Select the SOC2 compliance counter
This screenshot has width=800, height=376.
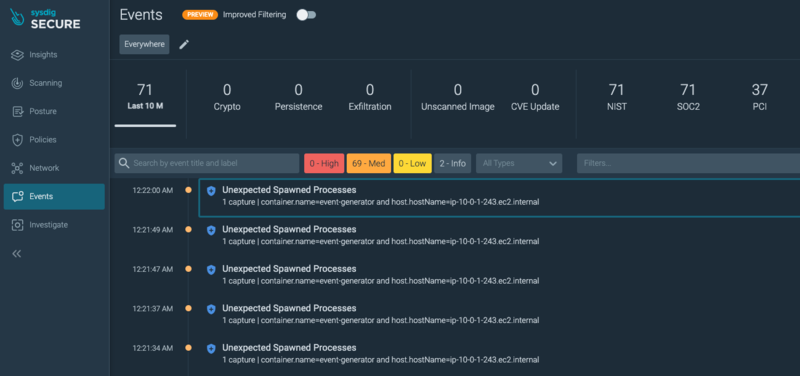pyautogui.click(x=688, y=97)
